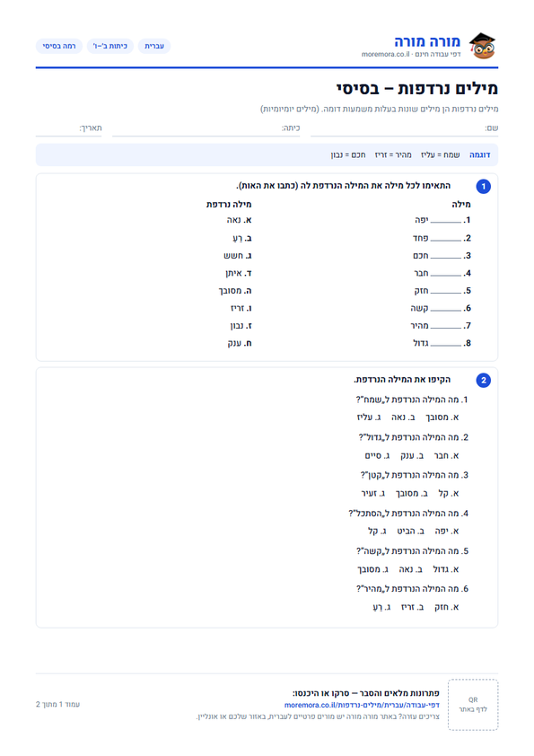Open the moremora.co.il worksheet solutions link

[x=362, y=705]
